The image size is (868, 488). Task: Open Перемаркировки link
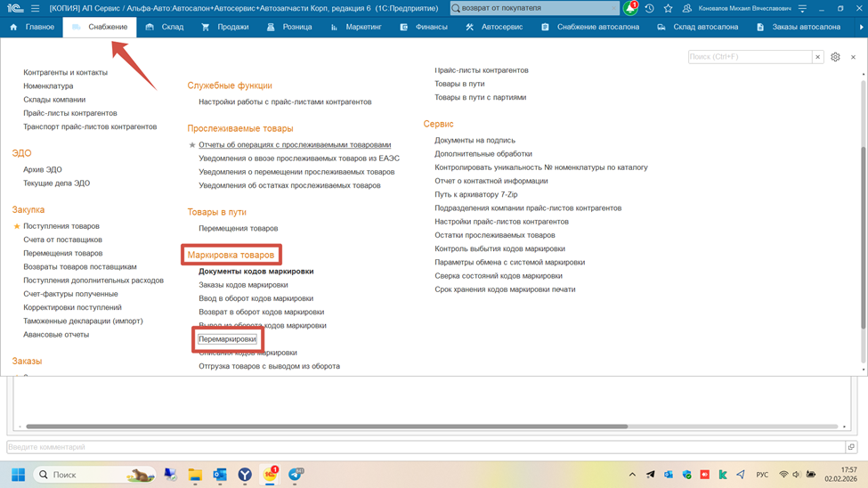(228, 339)
